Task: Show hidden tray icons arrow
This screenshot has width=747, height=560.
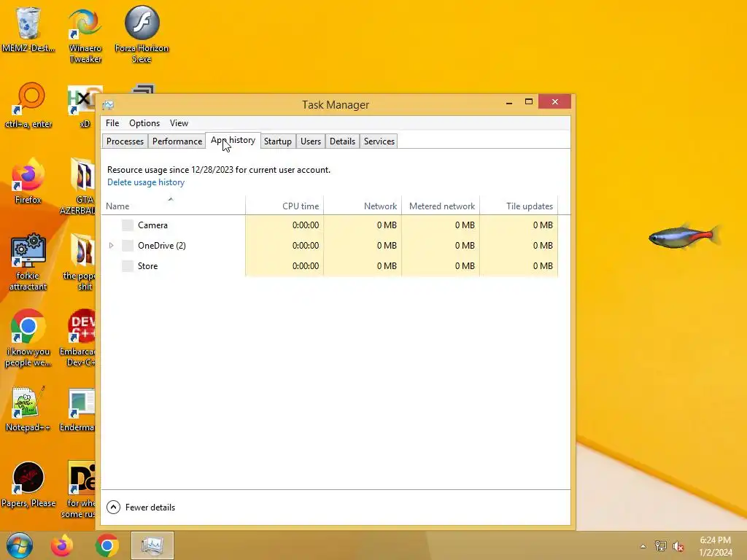Action: point(643,546)
